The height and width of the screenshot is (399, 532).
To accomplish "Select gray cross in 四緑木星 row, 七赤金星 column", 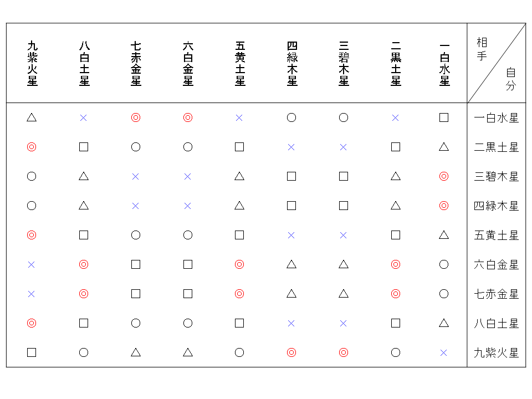I will coord(136,206).
